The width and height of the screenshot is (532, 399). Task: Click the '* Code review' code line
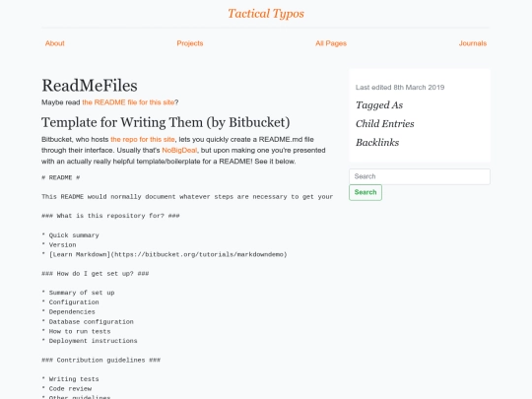(x=67, y=389)
